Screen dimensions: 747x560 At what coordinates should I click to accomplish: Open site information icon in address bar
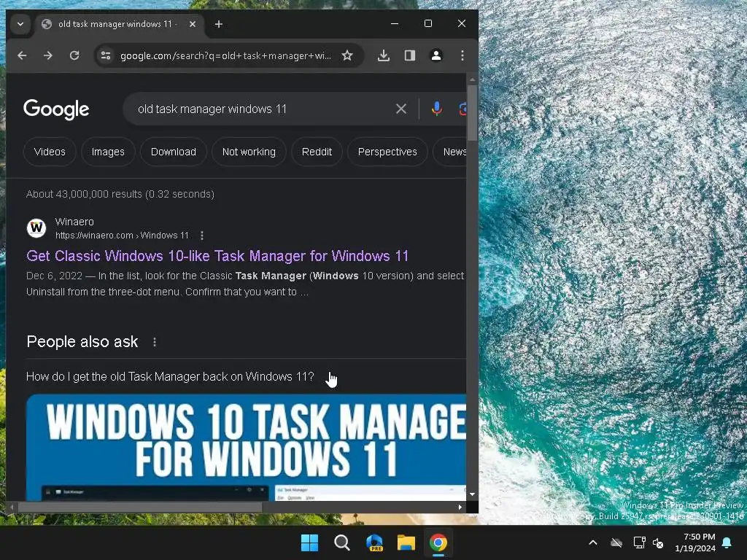(106, 55)
